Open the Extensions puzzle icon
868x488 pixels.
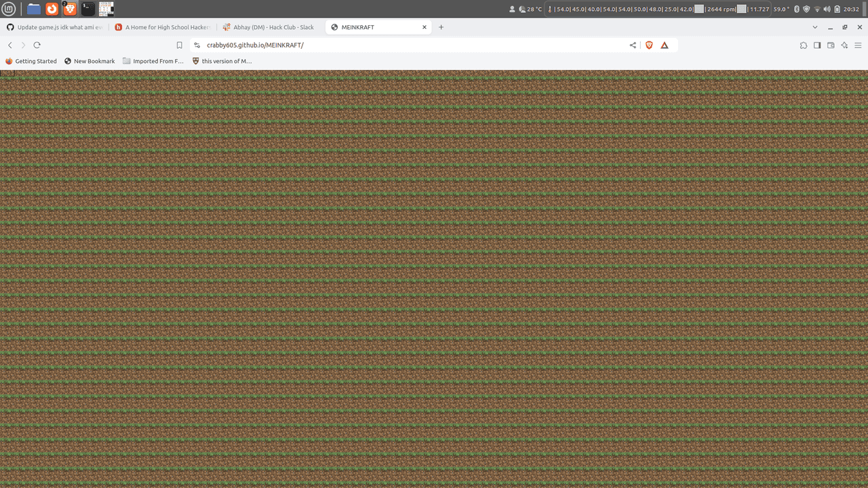[804, 45]
